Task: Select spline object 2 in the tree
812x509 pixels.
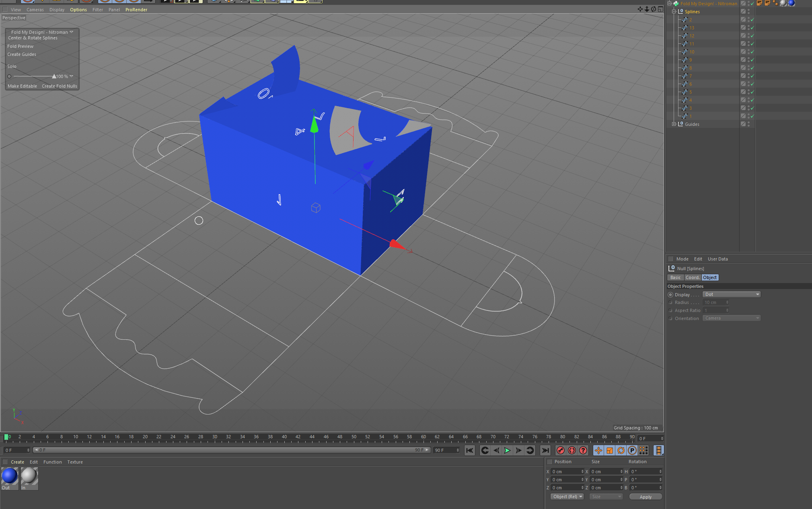Action: tap(691, 20)
